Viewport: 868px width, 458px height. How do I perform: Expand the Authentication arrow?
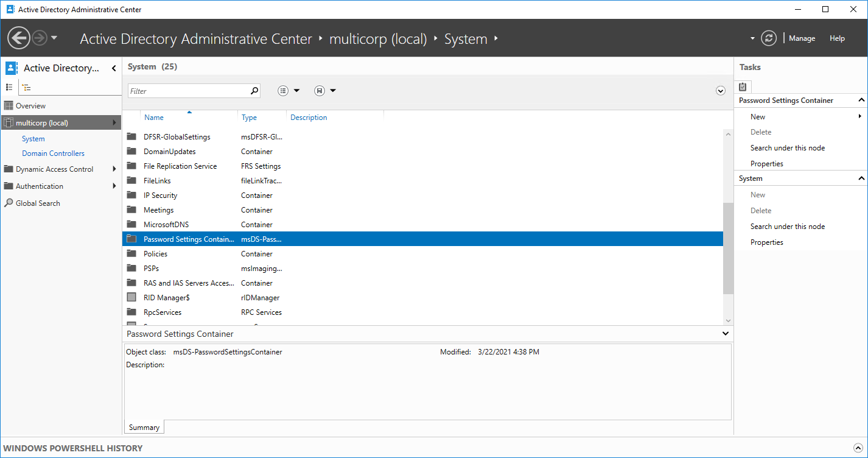(114, 186)
